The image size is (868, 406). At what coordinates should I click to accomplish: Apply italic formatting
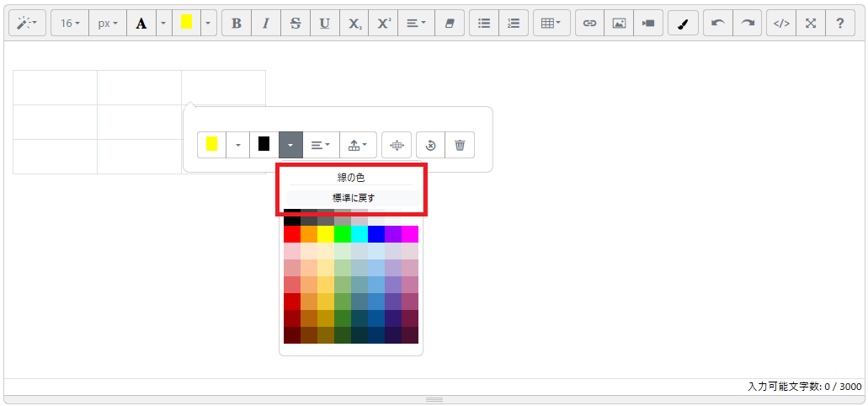(x=266, y=24)
